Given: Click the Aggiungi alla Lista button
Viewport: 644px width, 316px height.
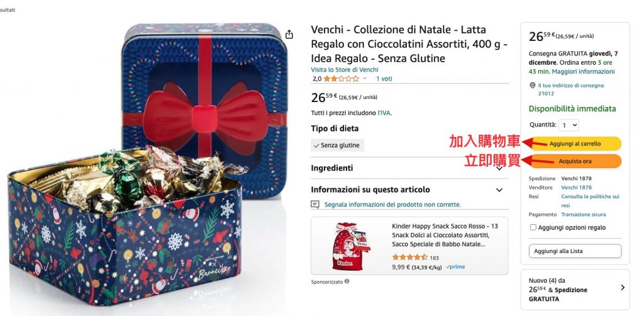Looking at the screenshot, I should click(575, 251).
